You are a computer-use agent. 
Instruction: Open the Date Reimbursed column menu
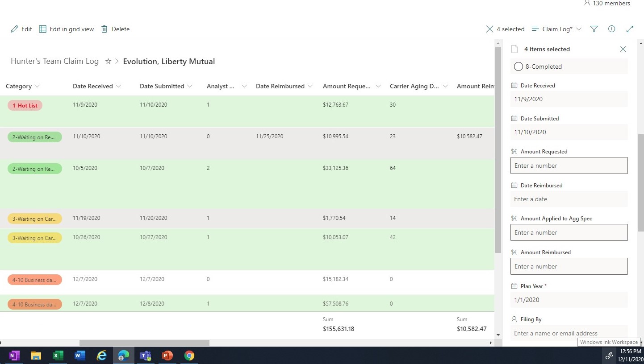pos(310,86)
